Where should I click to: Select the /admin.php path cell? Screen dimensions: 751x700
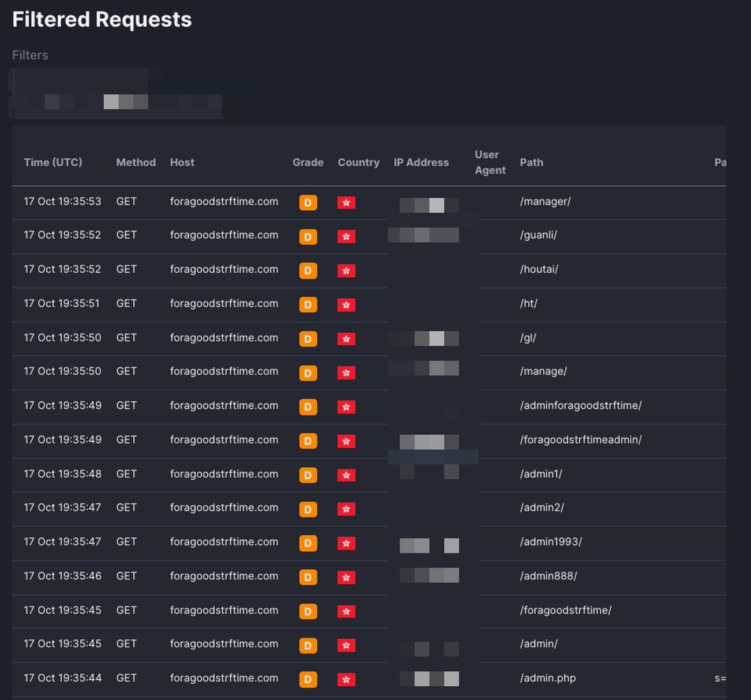click(x=548, y=677)
